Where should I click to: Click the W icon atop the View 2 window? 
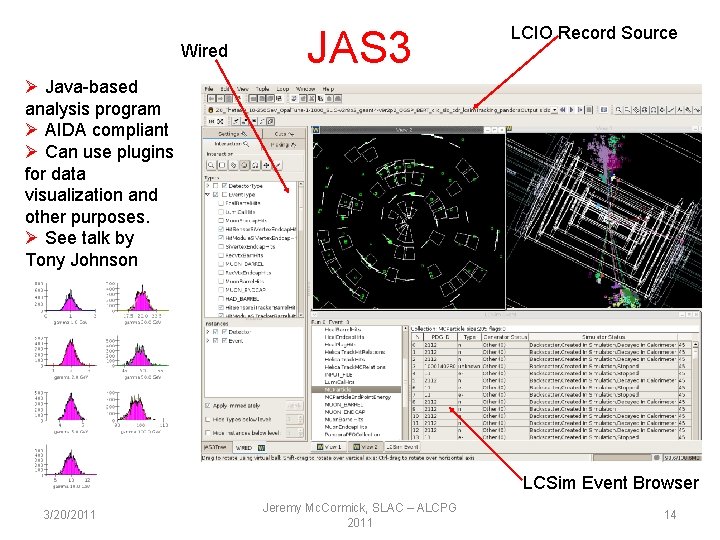tap(316, 130)
